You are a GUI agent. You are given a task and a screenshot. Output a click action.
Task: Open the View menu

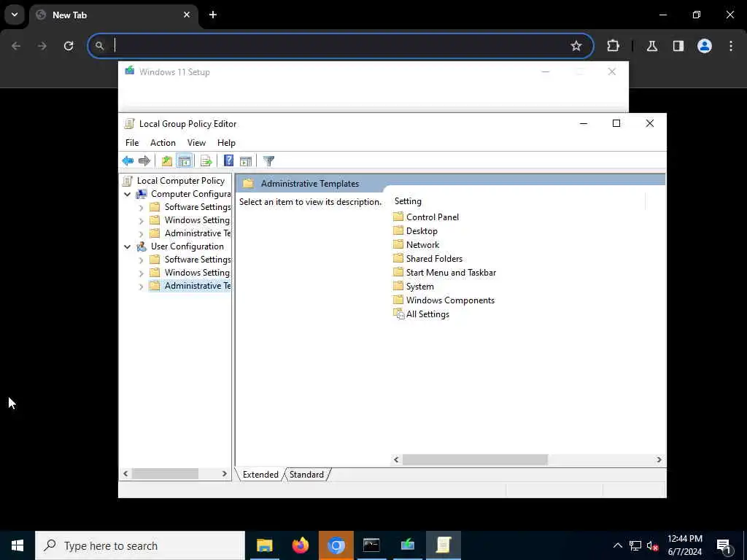196,143
